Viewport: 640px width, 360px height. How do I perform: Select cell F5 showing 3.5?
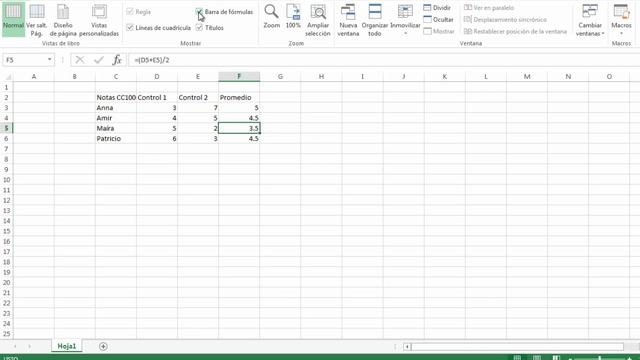point(239,128)
